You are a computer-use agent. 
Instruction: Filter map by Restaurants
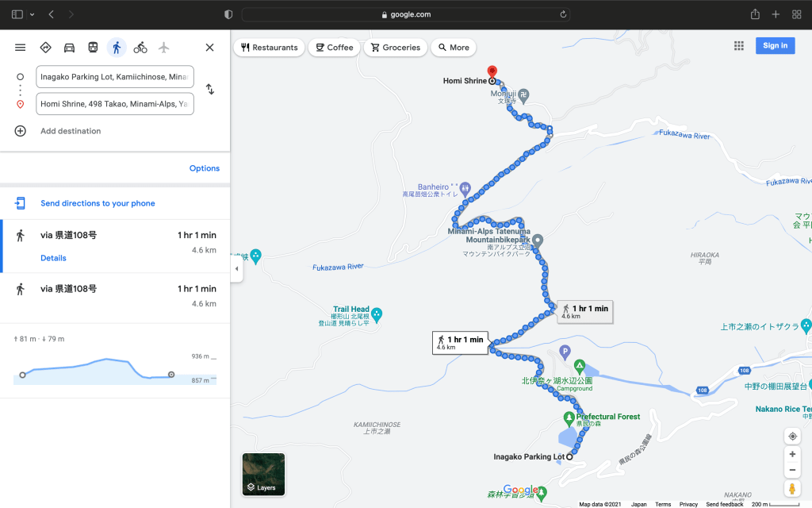(270, 48)
